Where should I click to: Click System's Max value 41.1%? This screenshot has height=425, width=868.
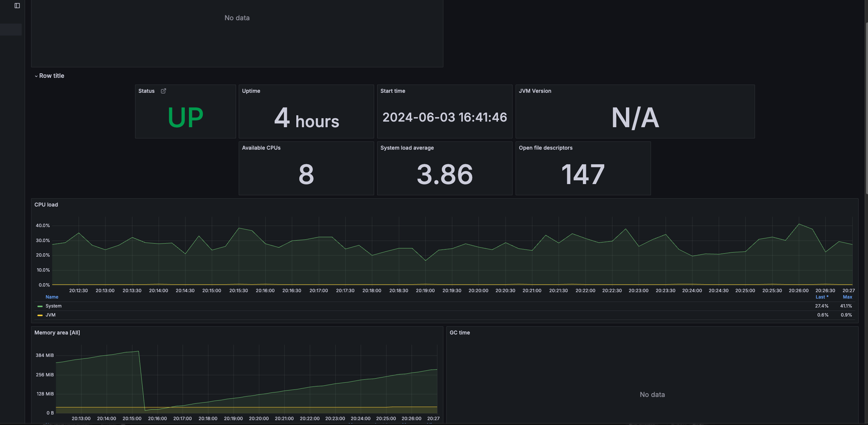[846, 306]
